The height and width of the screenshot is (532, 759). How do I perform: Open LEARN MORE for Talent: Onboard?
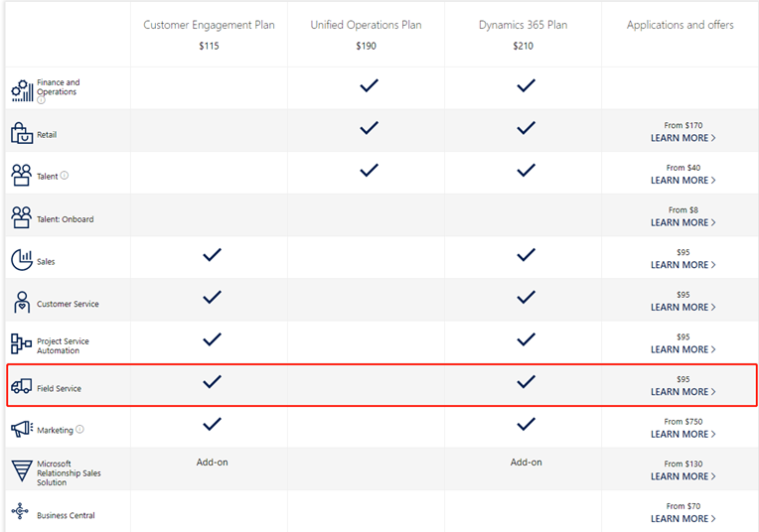click(683, 222)
